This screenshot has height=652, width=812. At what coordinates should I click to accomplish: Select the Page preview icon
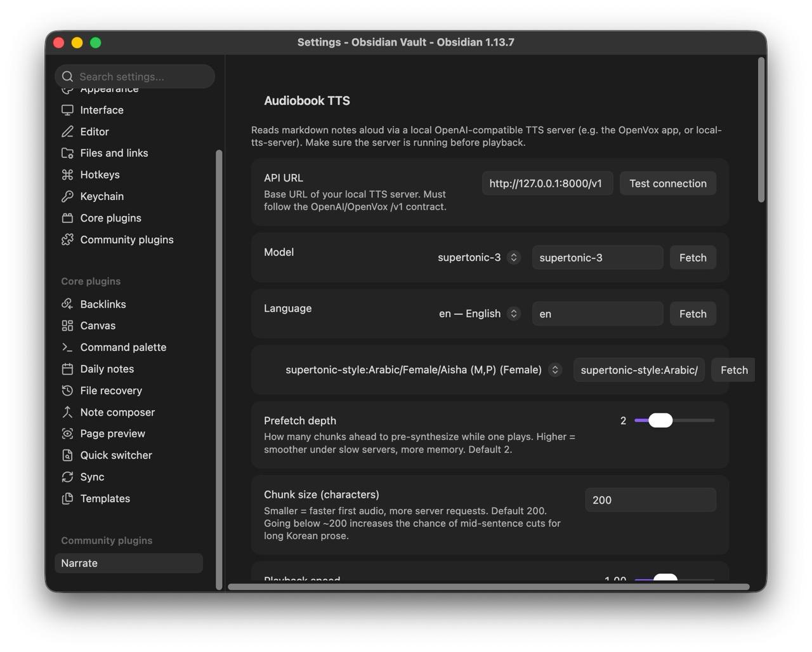(67, 434)
